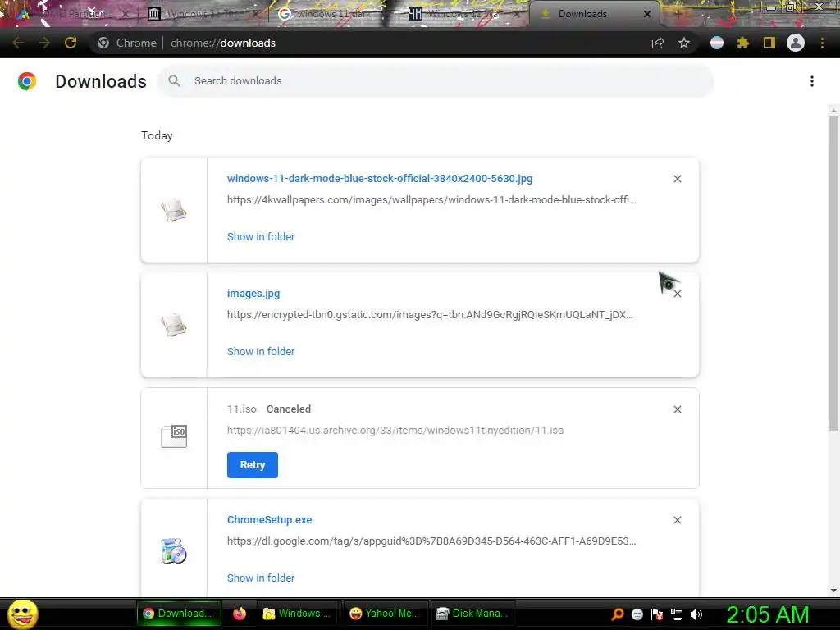The height and width of the screenshot is (630, 840).
Task: Go forward to next page
Action: pos(44,43)
